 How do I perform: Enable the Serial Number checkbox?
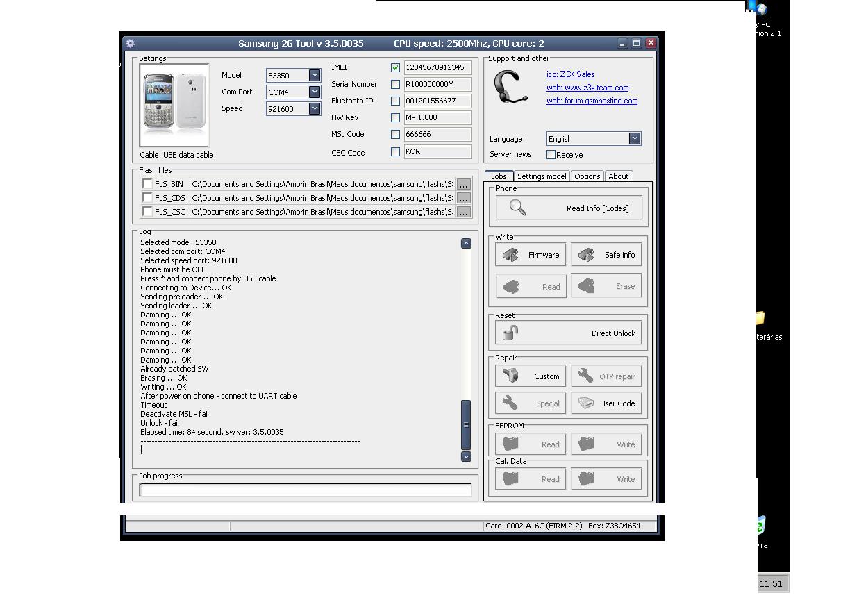coord(395,84)
